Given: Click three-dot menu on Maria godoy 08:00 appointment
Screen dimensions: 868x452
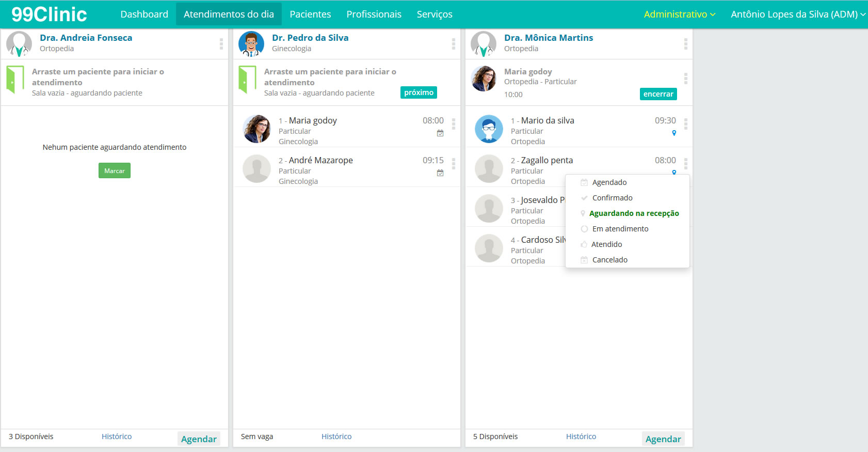Looking at the screenshot, I should click(454, 123).
